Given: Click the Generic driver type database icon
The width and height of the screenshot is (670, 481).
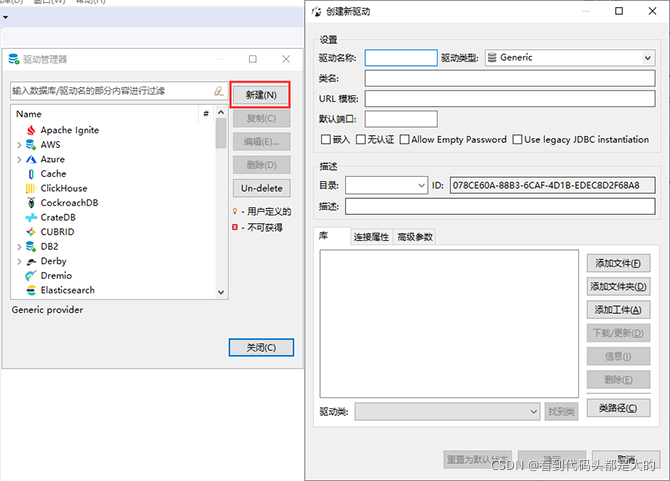Looking at the screenshot, I should [492, 57].
